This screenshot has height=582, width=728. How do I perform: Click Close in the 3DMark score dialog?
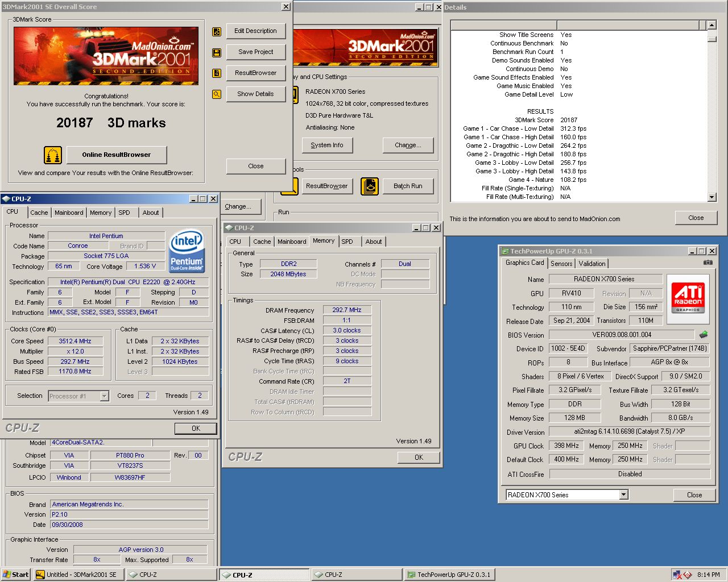[256, 167]
